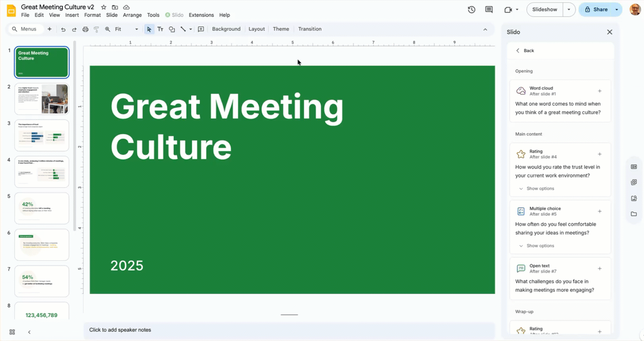Choose the Select cursor tool

(149, 29)
